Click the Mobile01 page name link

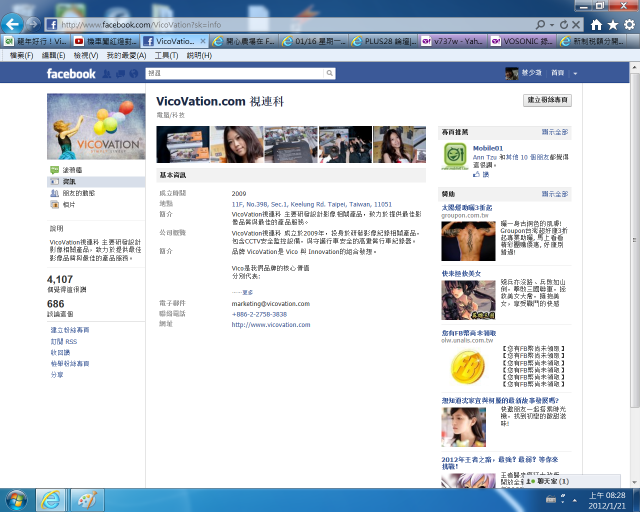(x=488, y=148)
